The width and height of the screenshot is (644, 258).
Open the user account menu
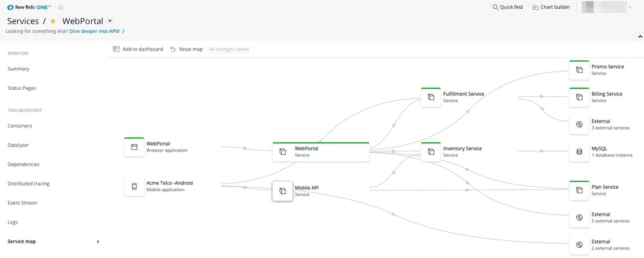click(x=608, y=7)
